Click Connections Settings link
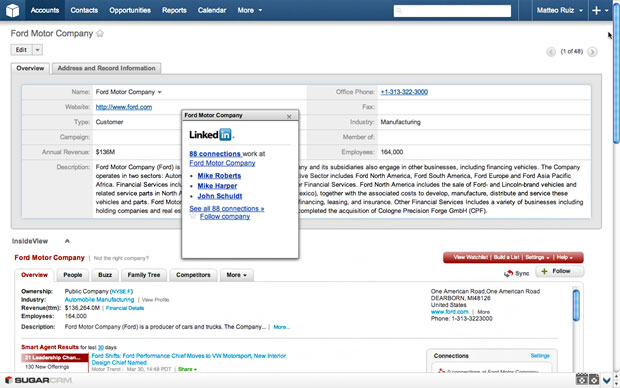620x388 pixels. coord(540,356)
